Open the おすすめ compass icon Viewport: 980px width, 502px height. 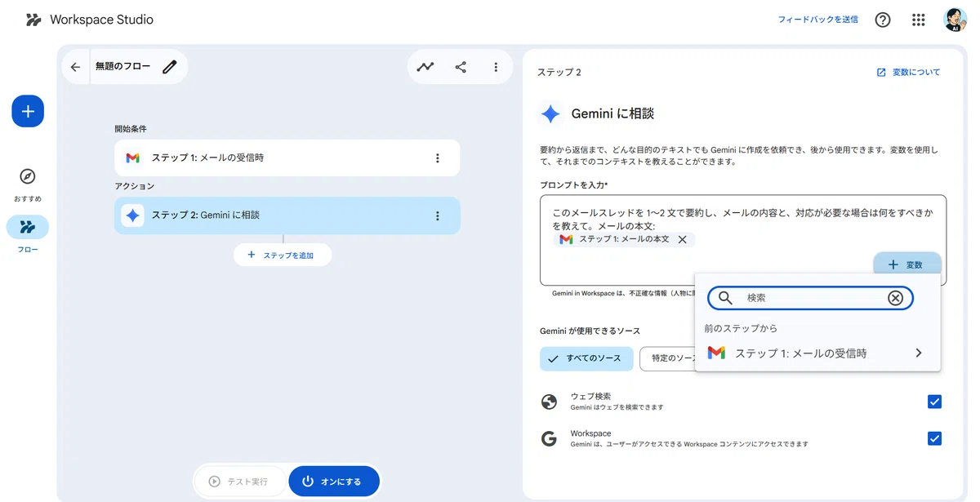tap(28, 176)
